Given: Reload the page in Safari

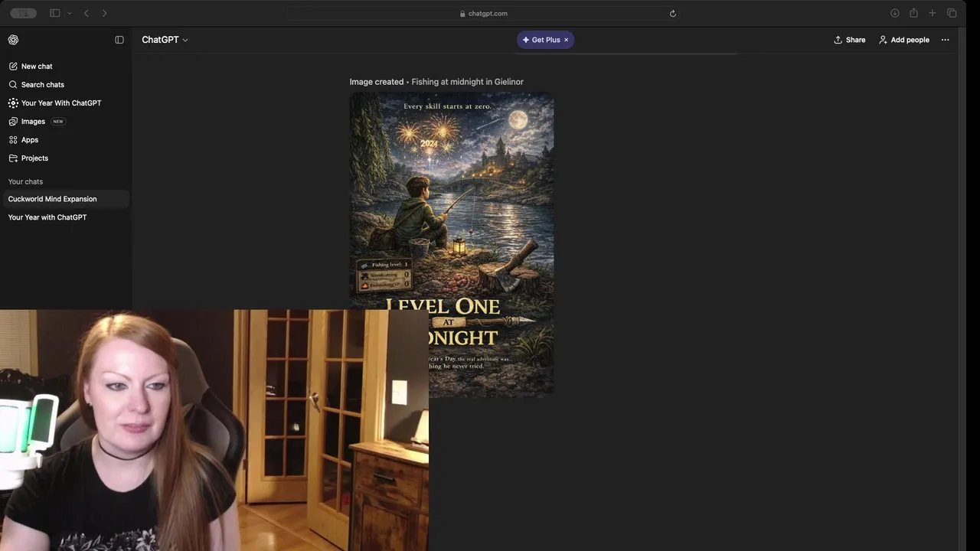Looking at the screenshot, I should (x=673, y=13).
